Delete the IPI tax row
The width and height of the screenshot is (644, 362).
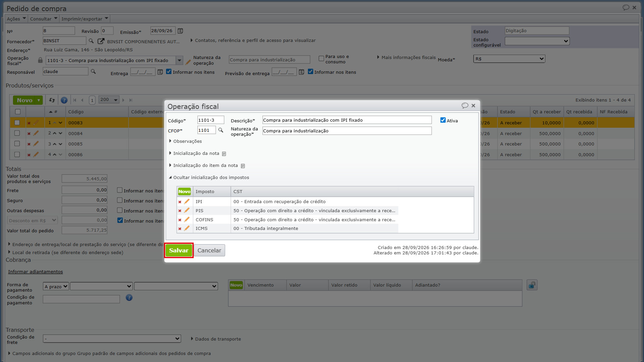coord(180,202)
